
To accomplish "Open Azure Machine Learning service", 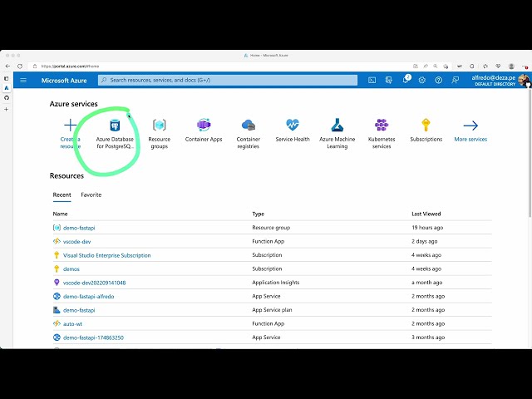I will tap(337, 133).
